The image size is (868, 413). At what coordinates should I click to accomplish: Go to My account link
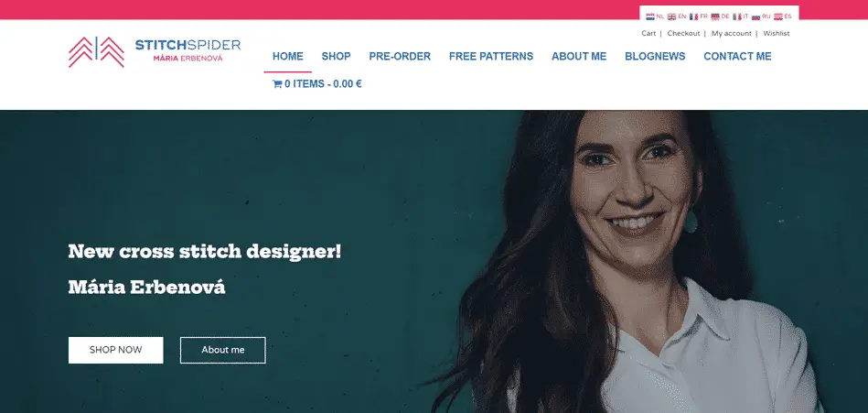732,33
